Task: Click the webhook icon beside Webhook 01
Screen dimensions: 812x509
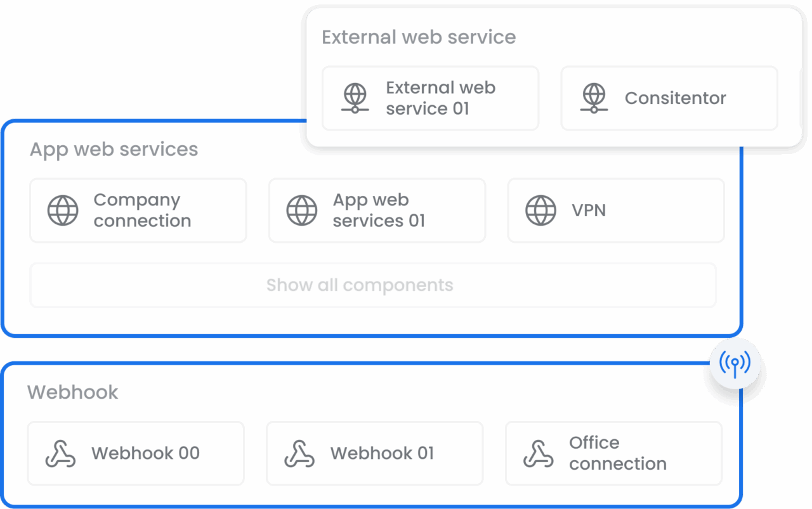Action: coord(298,453)
